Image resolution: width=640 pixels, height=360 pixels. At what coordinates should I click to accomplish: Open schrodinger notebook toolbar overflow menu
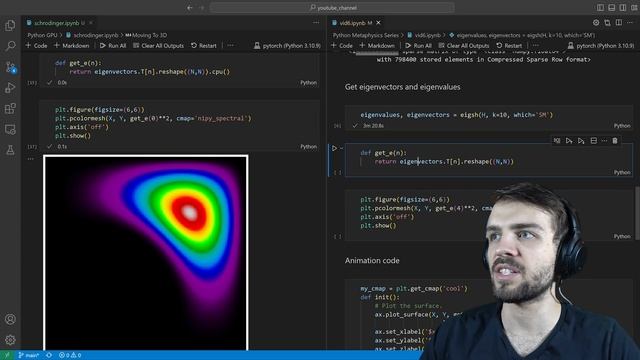231,46
